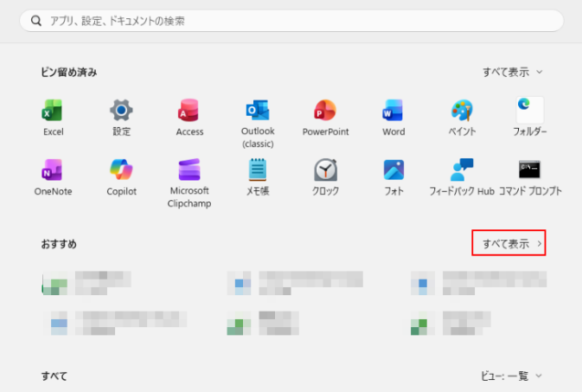Launch the Copilot app
The width and height of the screenshot is (582, 392).
[122, 177]
